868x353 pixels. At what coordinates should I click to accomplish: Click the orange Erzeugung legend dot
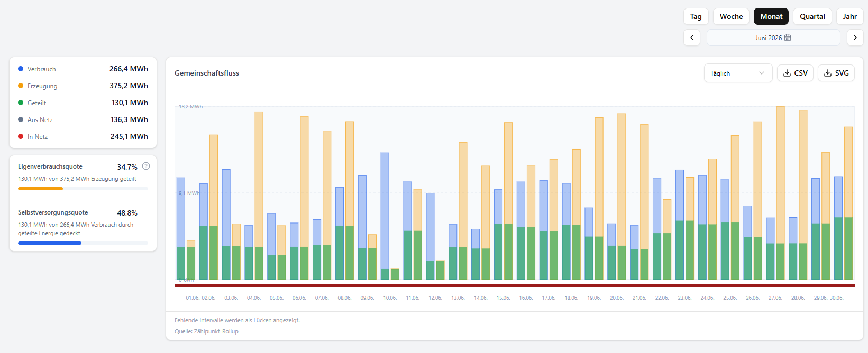pos(21,86)
